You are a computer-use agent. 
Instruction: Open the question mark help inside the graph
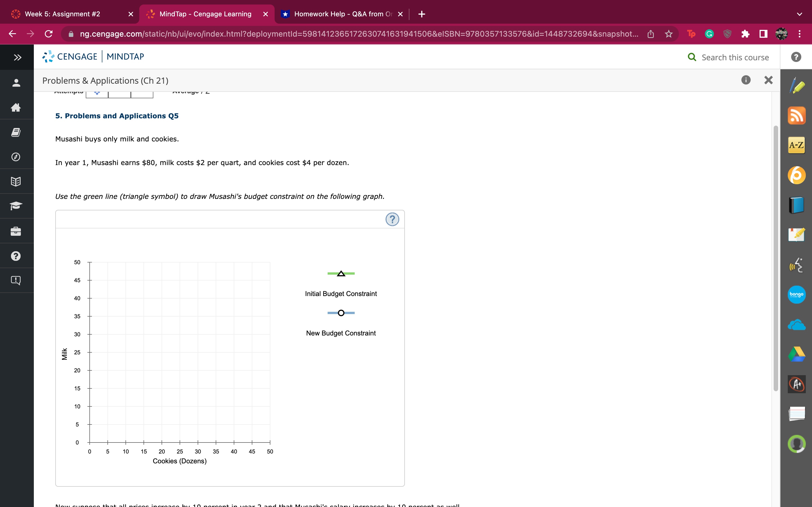392,219
